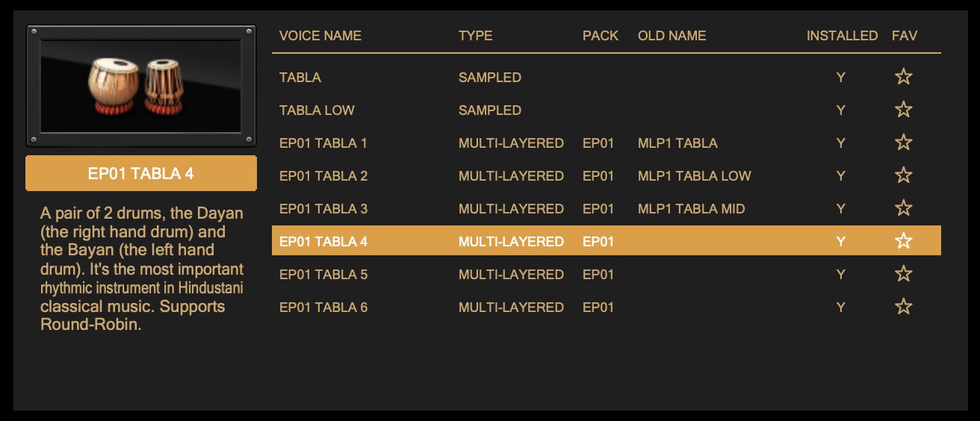Click the TYPE column header
The image size is (980, 421).
[x=475, y=36]
